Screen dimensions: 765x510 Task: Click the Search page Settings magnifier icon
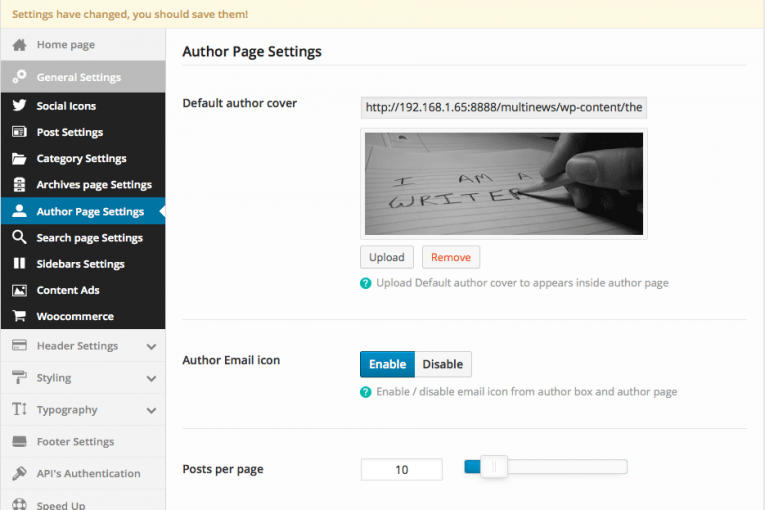[x=19, y=237]
